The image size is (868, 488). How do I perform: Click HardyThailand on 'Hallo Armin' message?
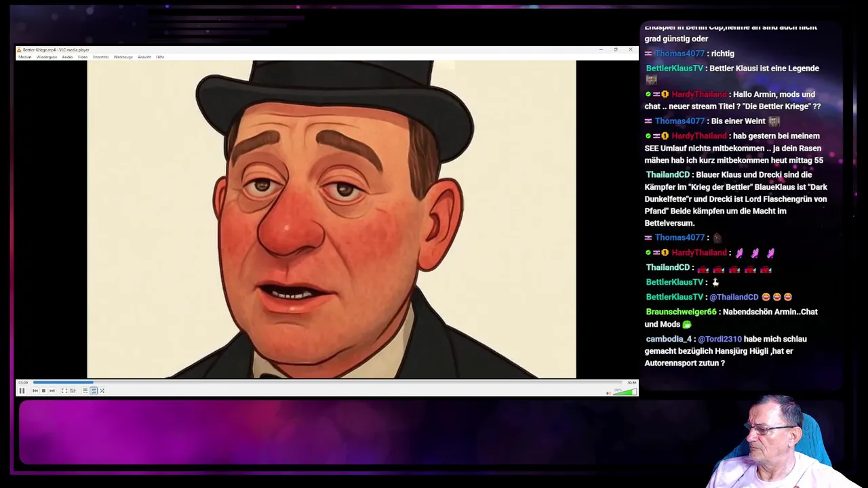(x=699, y=95)
